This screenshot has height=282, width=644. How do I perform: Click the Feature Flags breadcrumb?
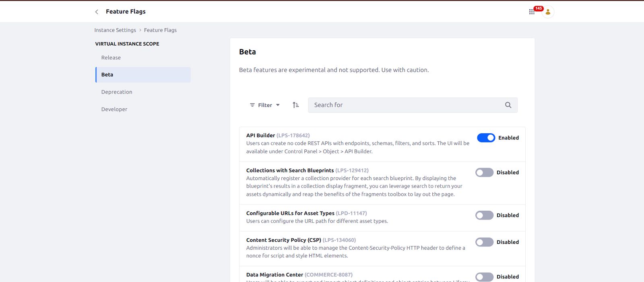point(160,30)
